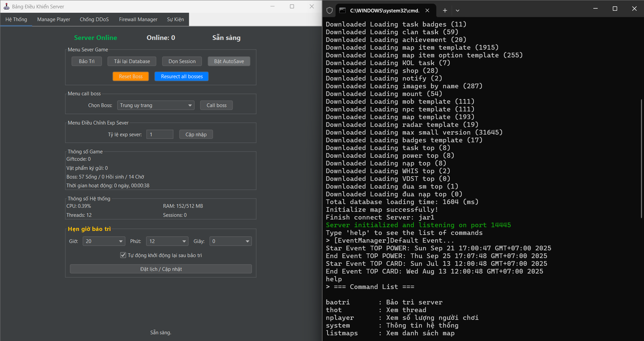Click the Dọn Session button
The image size is (644, 341).
[x=182, y=61]
